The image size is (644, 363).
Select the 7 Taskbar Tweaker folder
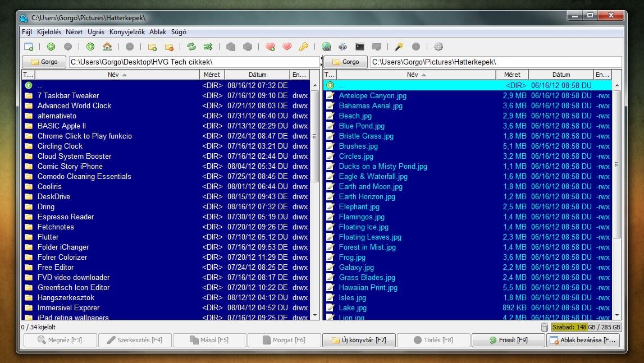166,96
